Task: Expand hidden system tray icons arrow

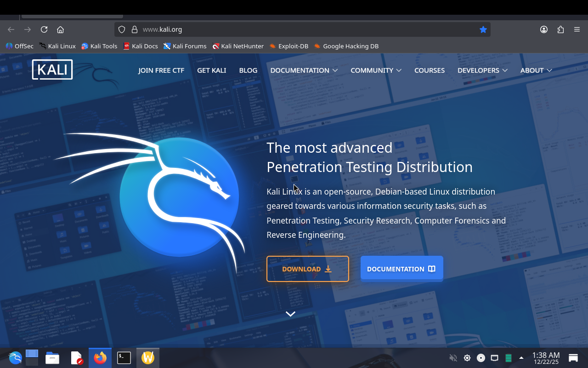Action: pos(521,358)
